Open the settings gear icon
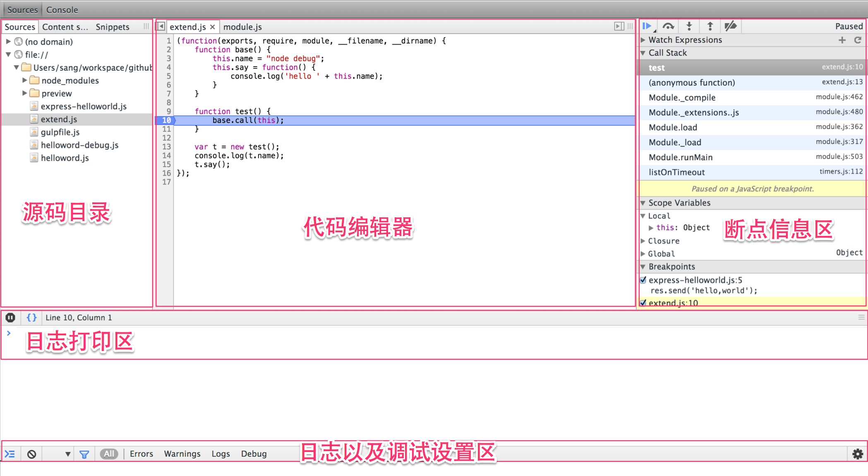Viewport: 868px width, 476px height. (x=858, y=454)
